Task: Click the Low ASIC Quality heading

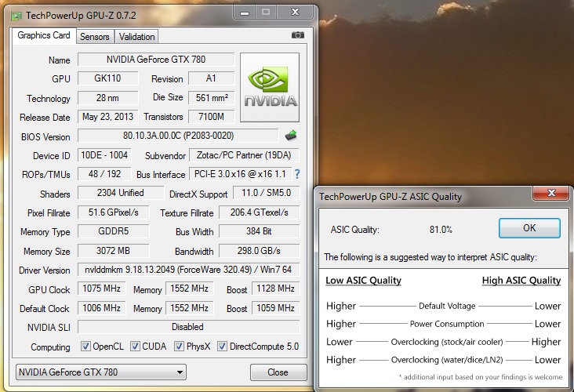Action: [364, 281]
